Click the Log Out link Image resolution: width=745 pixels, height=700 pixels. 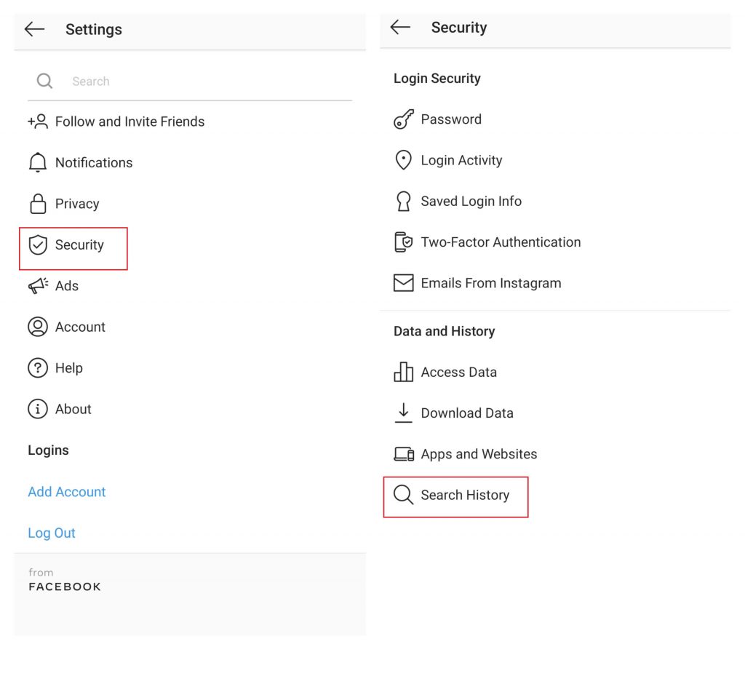(52, 533)
